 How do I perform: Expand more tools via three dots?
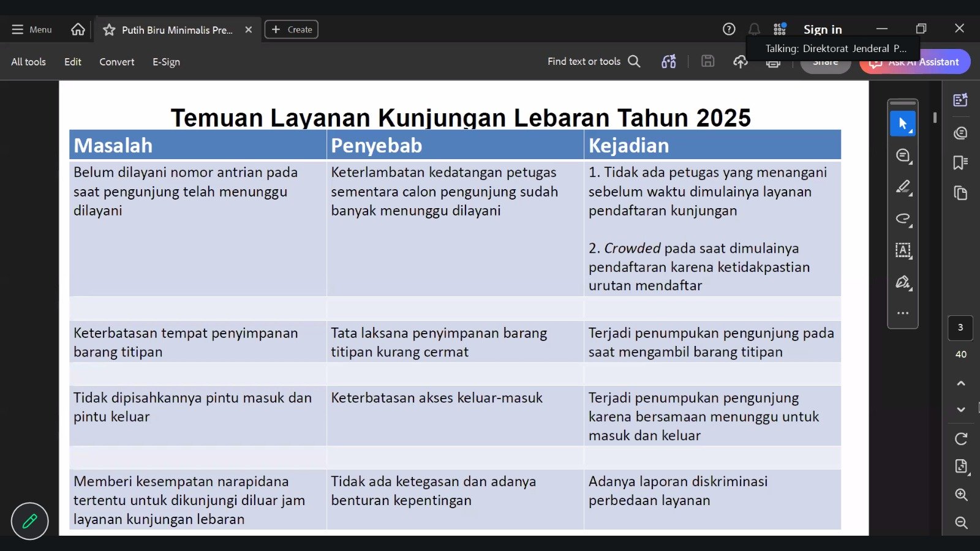point(903,313)
